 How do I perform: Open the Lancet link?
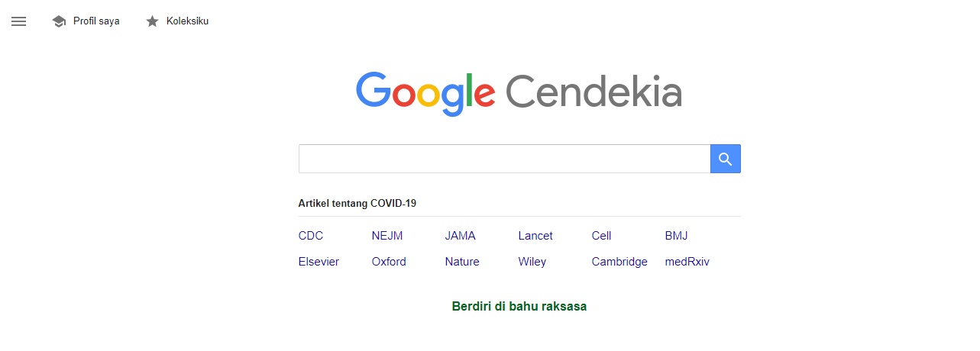tap(535, 236)
